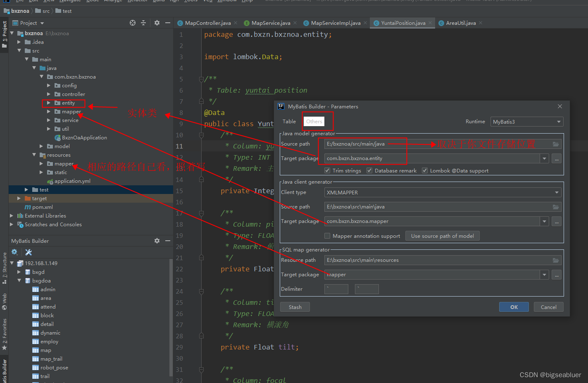This screenshot has height=383, width=588.
Task: Click ellipsis button beside com.bxzn.bxznoa.entity package
Action: (x=557, y=158)
